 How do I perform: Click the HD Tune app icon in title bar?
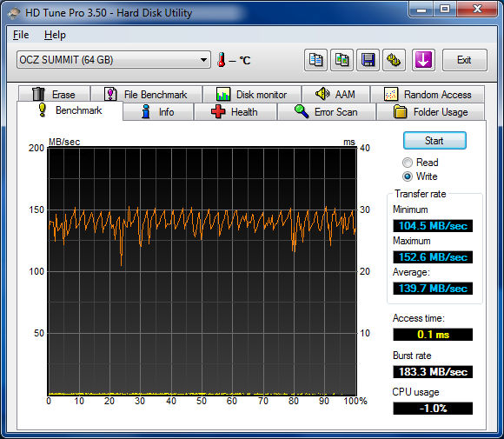coord(14,13)
